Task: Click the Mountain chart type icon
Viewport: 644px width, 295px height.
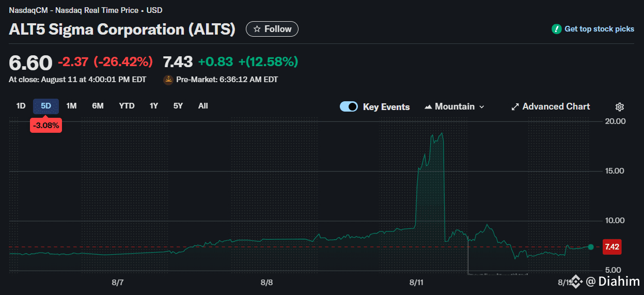Action: [x=428, y=107]
